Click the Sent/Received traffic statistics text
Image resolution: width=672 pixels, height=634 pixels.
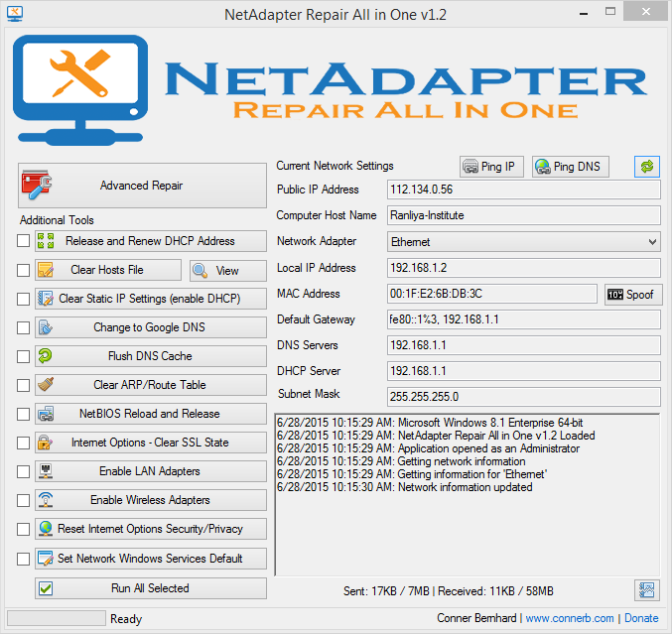[449, 591]
